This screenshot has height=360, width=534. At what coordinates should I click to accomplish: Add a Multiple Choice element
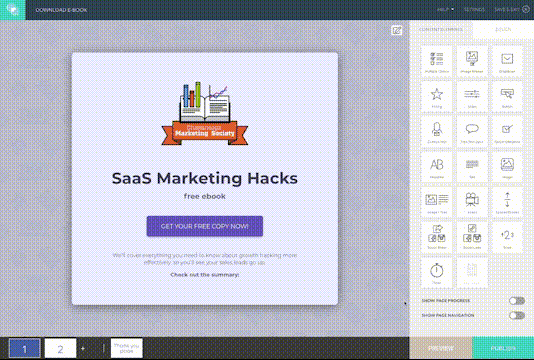pos(437,62)
